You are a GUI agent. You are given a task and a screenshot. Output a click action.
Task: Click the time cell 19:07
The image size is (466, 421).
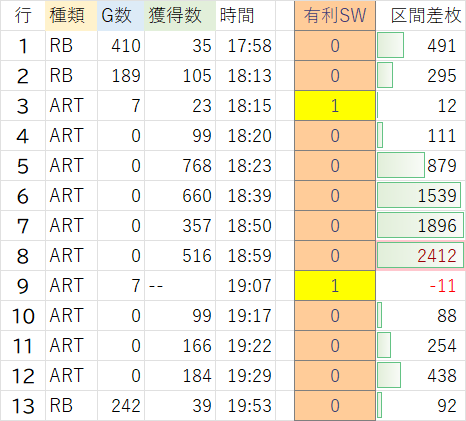tap(245, 286)
